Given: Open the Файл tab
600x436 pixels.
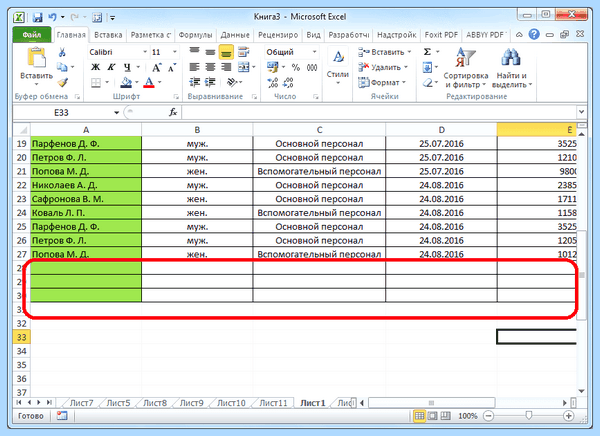Looking at the screenshot, I should point(32,34).
